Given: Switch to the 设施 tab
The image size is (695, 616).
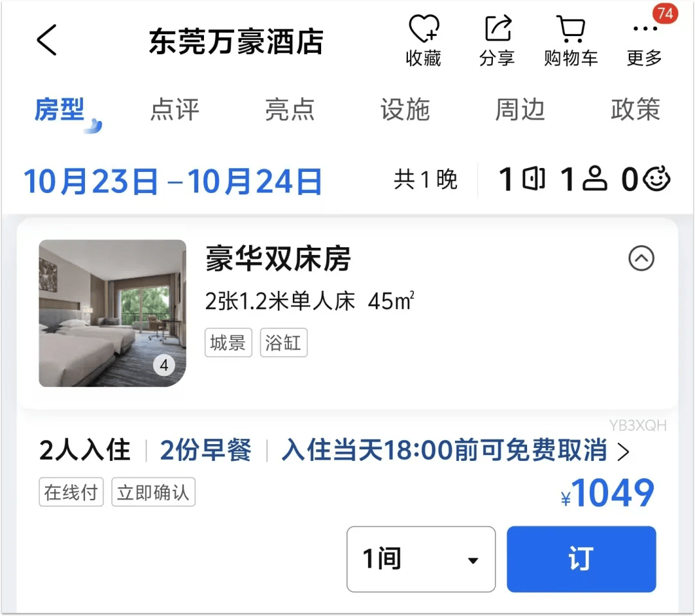Looking at the screenshot, I should pyautogui.click(x=405, y=109).
